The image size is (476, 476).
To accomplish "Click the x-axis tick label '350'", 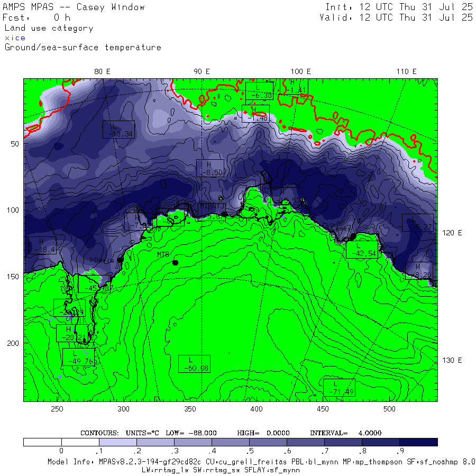I will coord(190,409).
